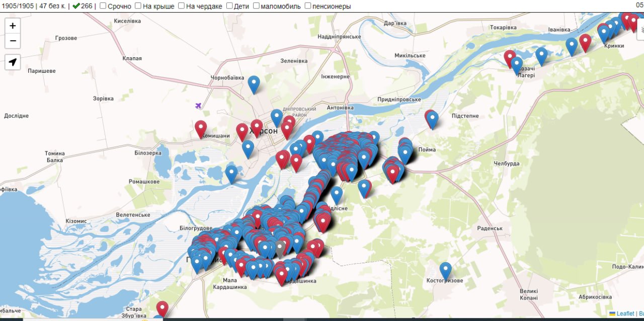Toggle the Дети checkbox
The height and width of the screenshot is (321, 644).
(229, 6)
